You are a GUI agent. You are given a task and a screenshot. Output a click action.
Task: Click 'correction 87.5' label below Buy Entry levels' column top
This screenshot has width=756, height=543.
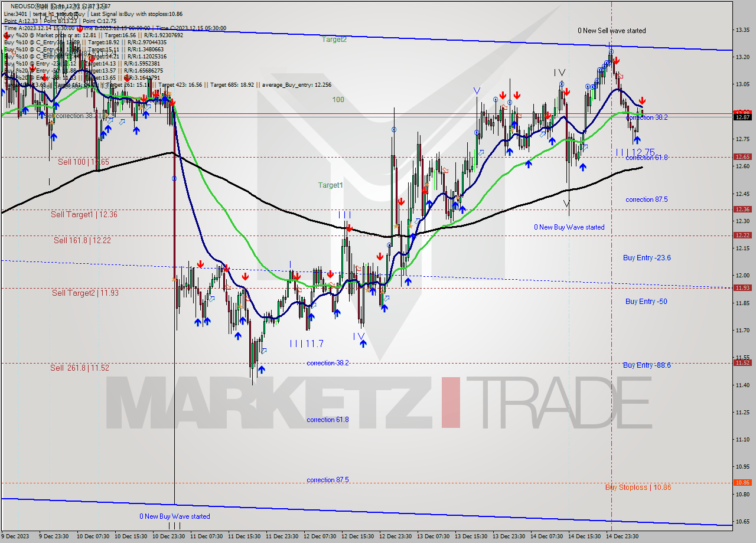coord(647,200)
